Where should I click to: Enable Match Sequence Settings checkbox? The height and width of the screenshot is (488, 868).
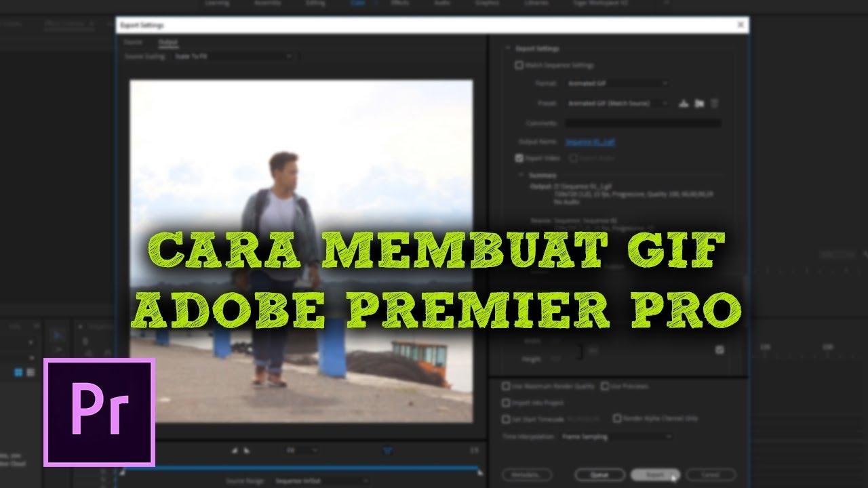[519, 66]
